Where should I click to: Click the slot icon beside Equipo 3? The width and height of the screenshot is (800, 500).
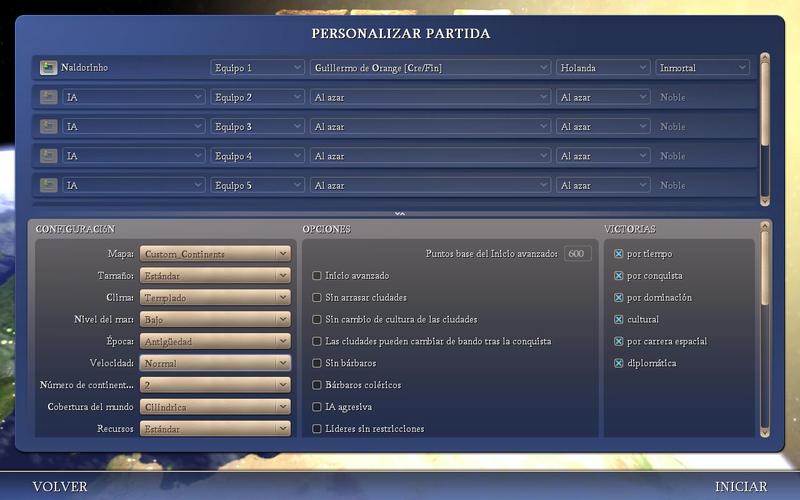point(48,127)
